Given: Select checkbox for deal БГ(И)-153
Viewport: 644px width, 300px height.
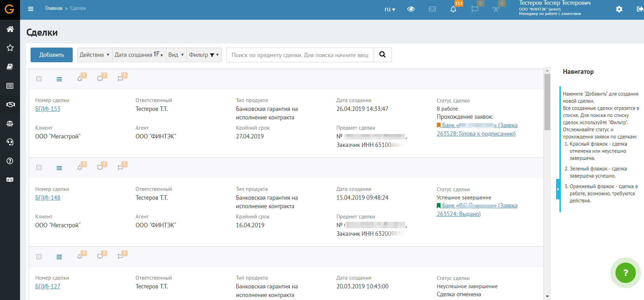Looking at the screenshot, I should 39,79.
